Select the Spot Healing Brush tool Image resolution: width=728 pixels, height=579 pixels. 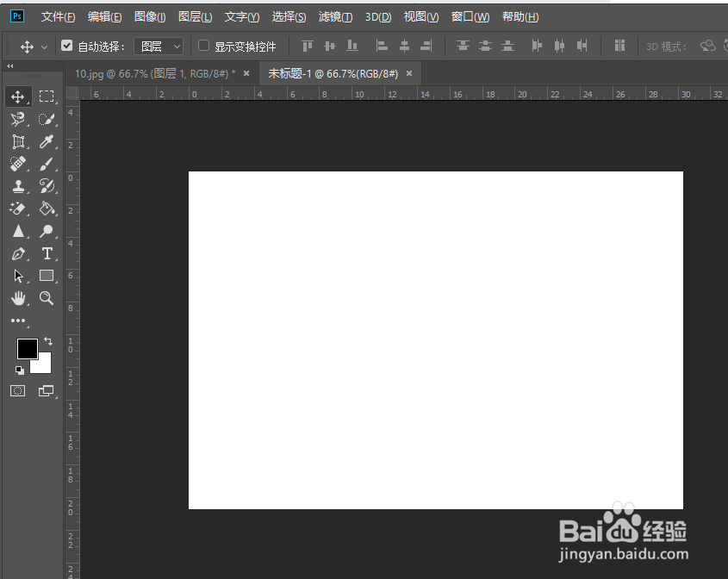pos(17,164)
